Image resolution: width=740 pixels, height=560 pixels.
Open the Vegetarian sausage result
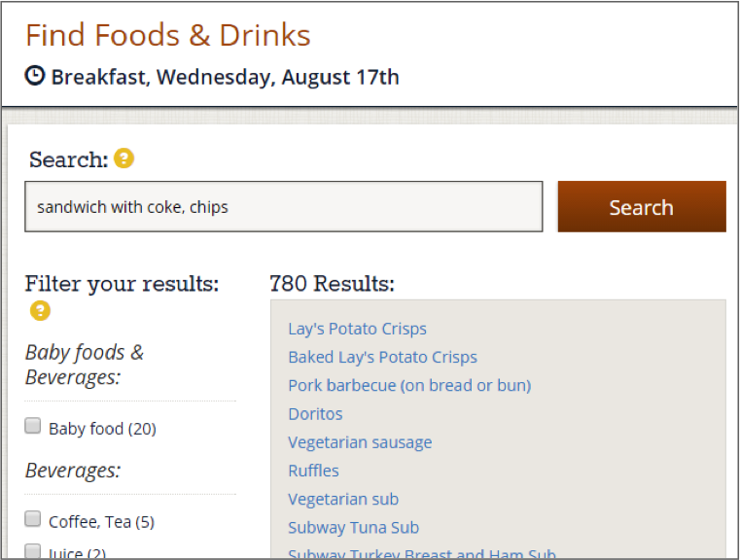[x=360, y=442]
